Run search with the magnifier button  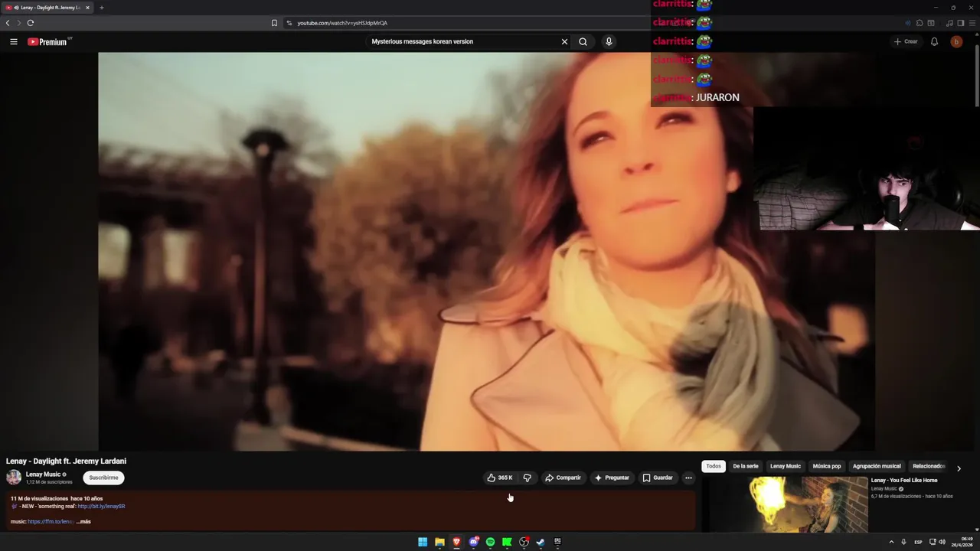click(x=583, y=41)
